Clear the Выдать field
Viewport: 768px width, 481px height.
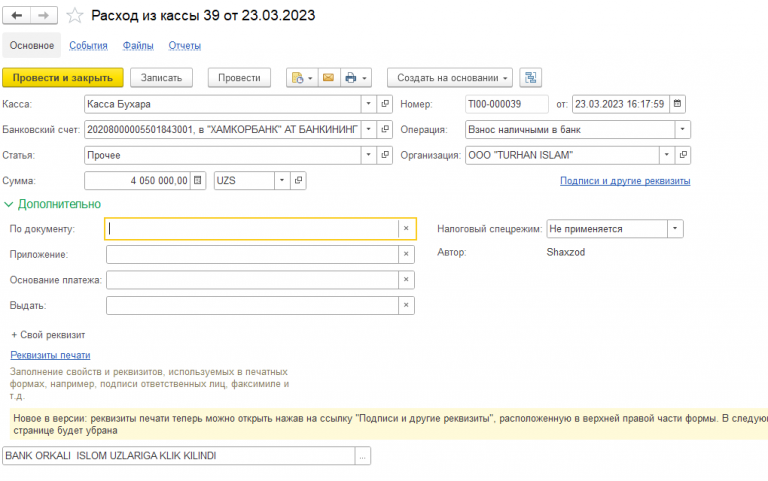tap(406, 305)
